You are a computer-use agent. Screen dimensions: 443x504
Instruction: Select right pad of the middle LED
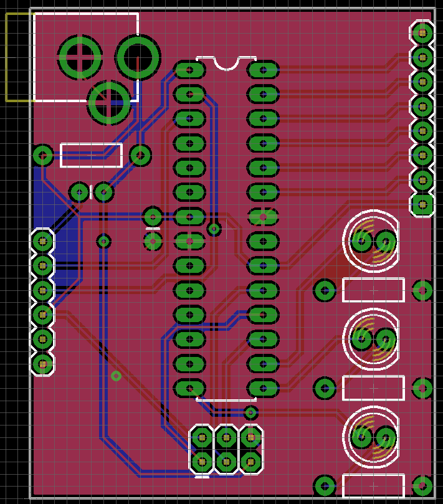click(x=386, y=339)
